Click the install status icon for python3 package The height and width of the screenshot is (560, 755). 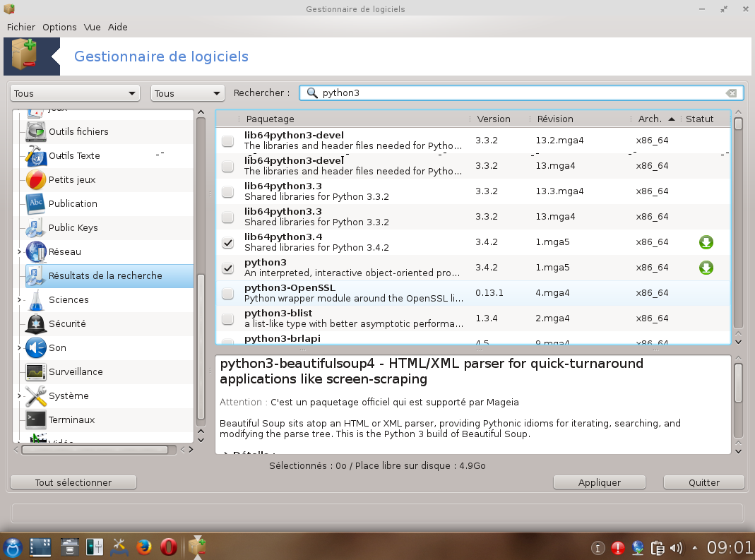click(706, 268)
